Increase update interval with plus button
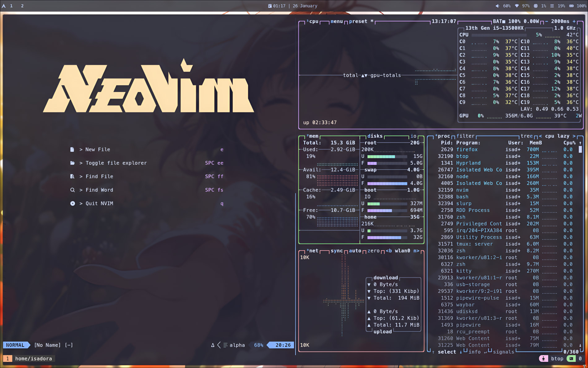 574,21
